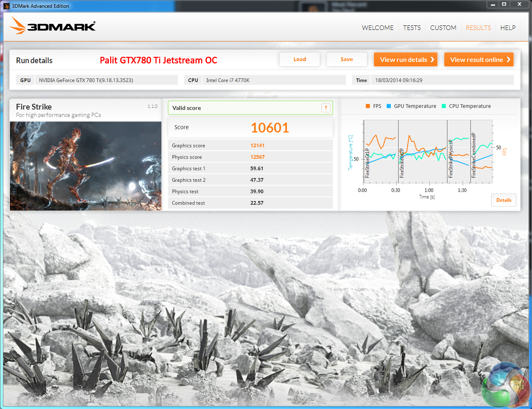Open View result online
Image resolution: width=532 pixels, height=409 pixels.
tap(479, 59)
